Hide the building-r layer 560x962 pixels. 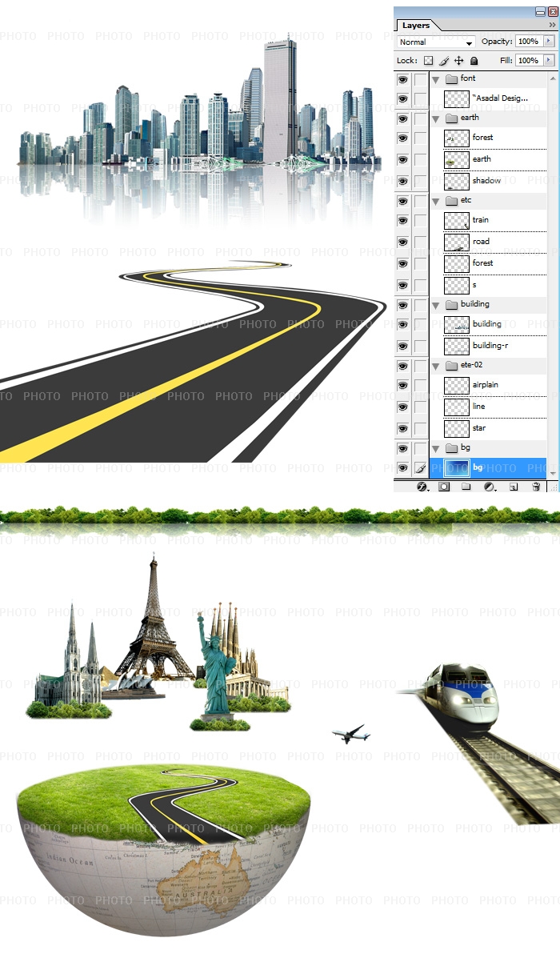[x=402, y=346]
